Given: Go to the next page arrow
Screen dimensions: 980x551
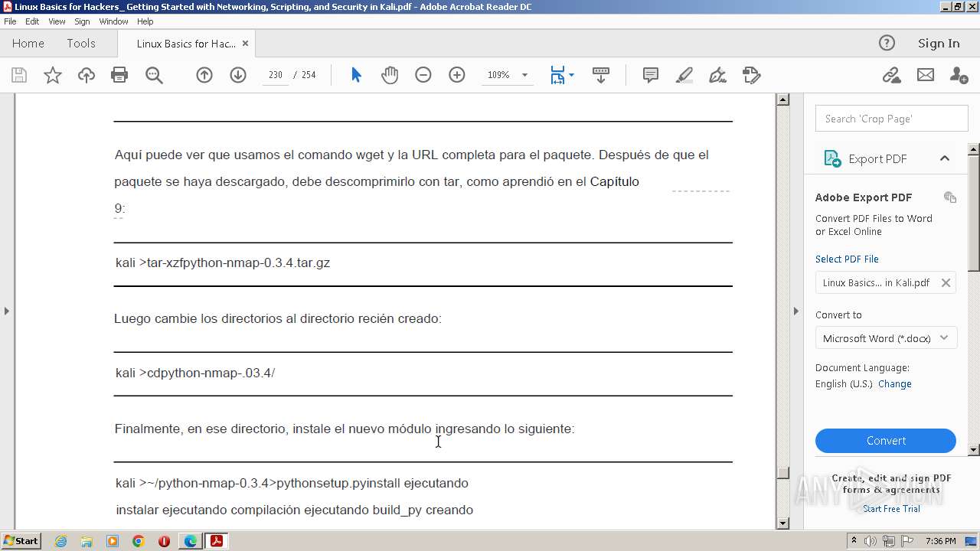Looking at the screenshot, I should [238, 75].
